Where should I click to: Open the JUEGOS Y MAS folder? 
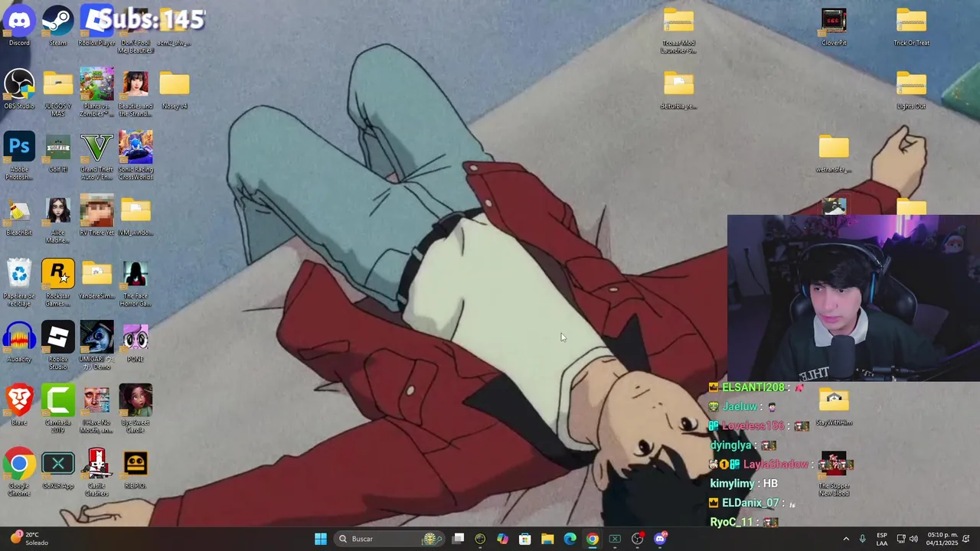58,93
